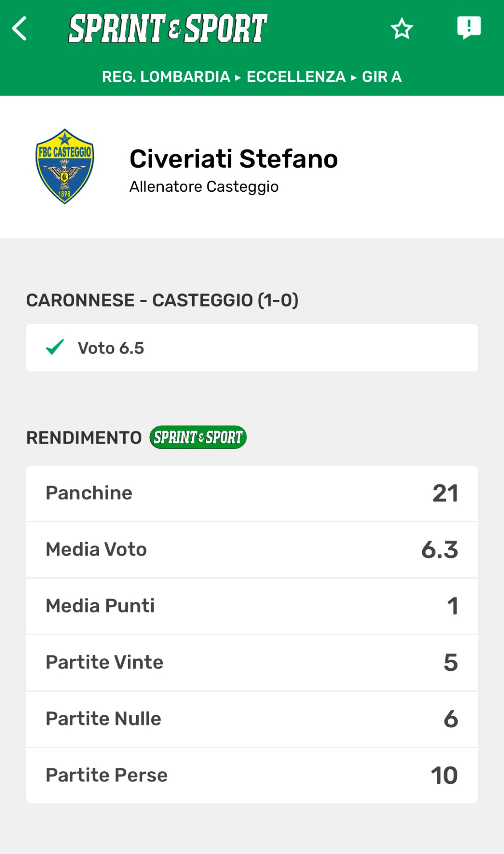The width and height of the screenshot is (504, 854).
Task: Tap the back arrow icon
Action: [x=20, y=28]
